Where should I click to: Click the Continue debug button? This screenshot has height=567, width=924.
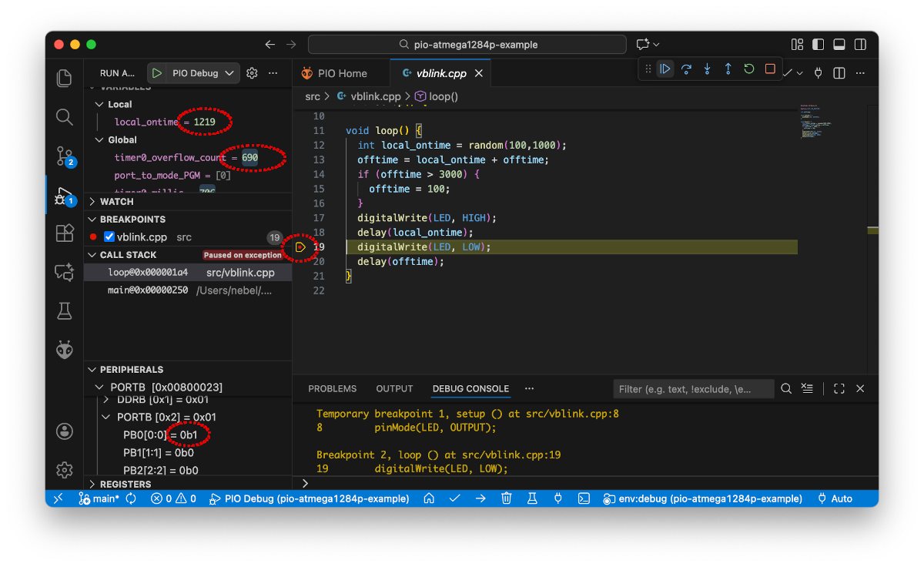pyautogui.click(x=665, y=69)
